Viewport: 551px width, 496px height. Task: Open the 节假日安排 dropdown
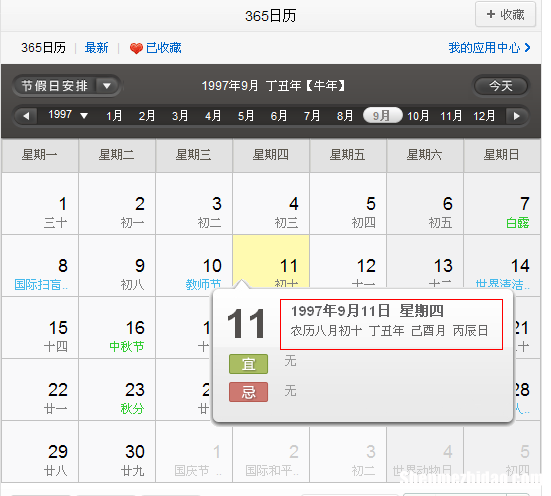click(66, 86)
